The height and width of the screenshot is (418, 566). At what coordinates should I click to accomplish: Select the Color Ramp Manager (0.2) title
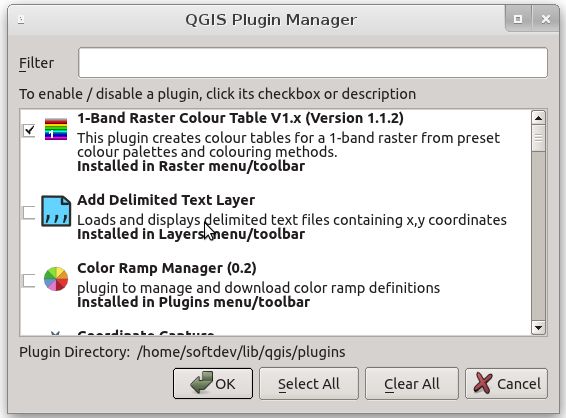point(167,268)
